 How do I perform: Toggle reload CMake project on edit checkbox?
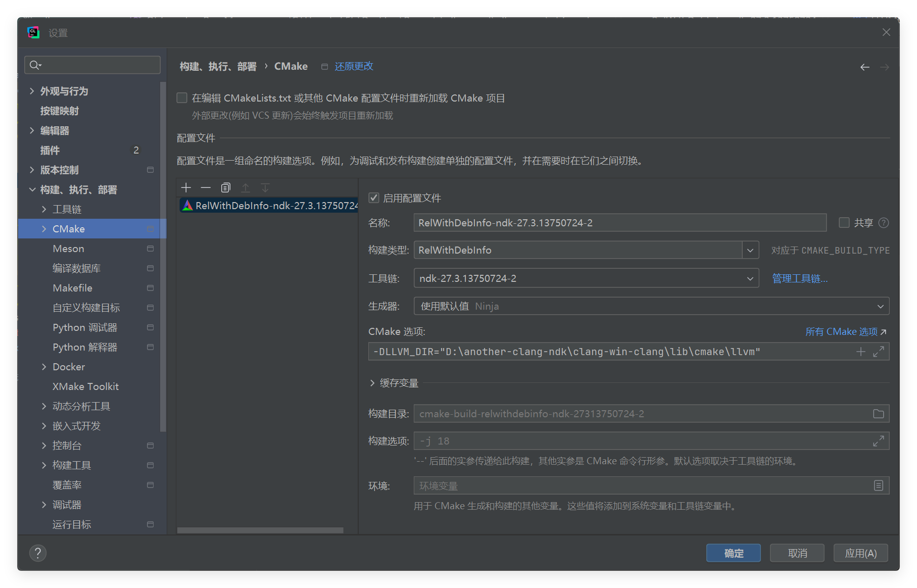pyautogui.click(x=182, y=98)
